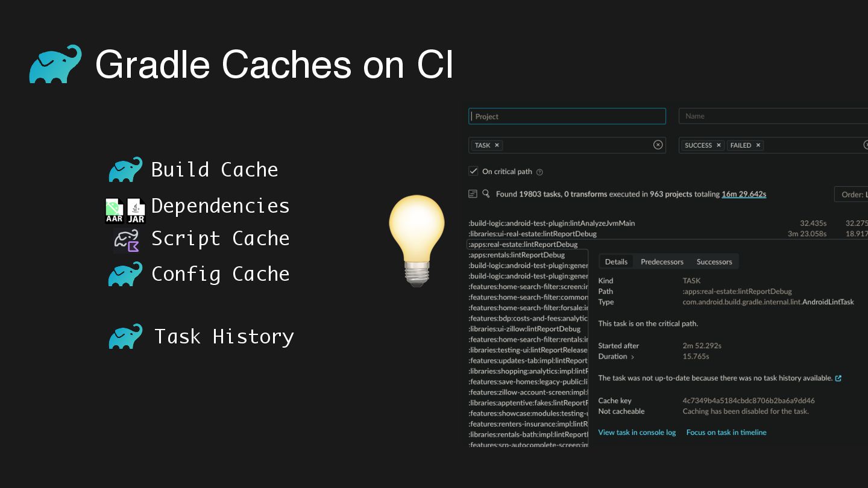Click the Dependencies label
This screenshot has width=868, height=488.
[221, 206]
